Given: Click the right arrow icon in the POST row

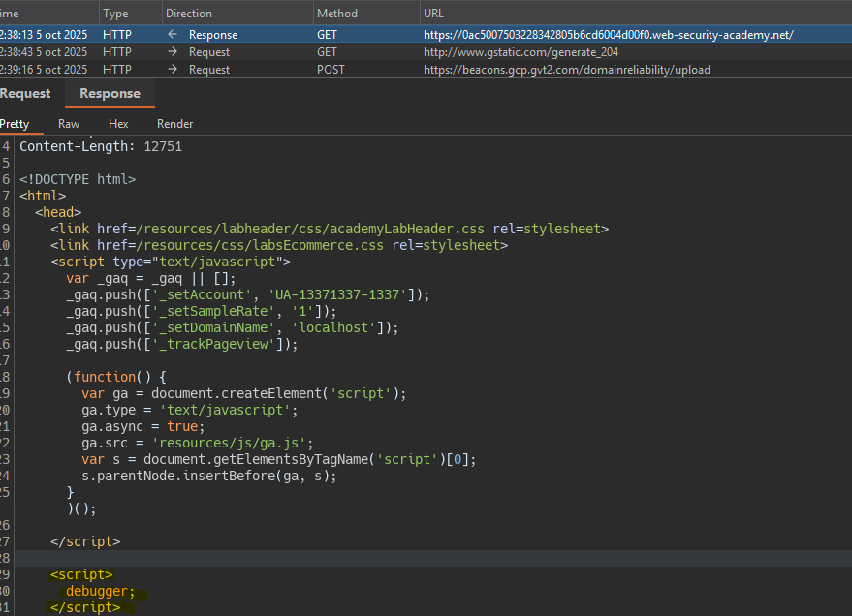Looking at the screenshot, I should [x=173, y=70].
